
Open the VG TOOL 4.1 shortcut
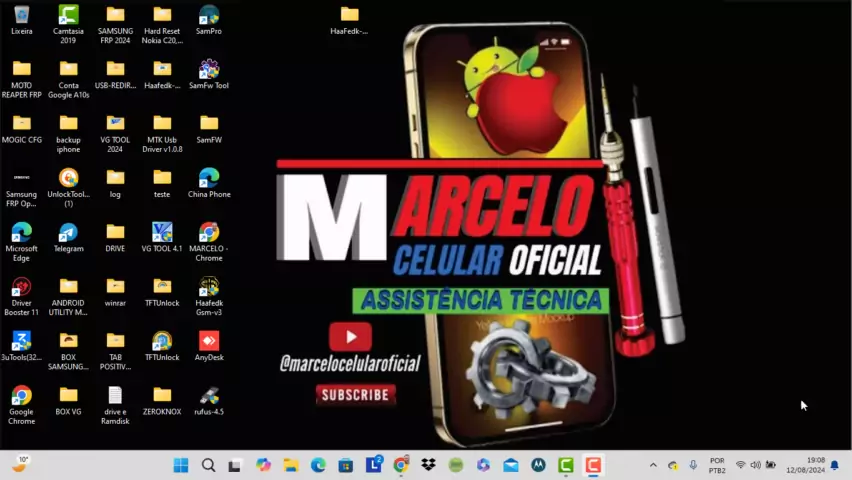tap(162, 233)
